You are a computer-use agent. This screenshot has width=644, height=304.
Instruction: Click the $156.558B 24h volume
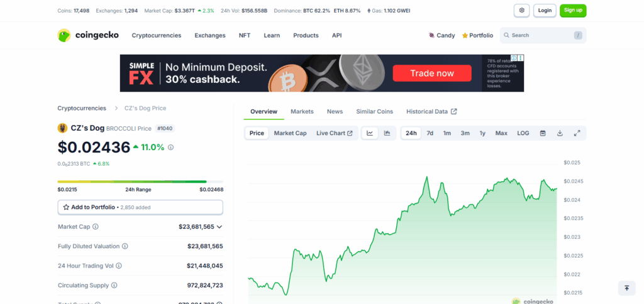pos(254,11)
